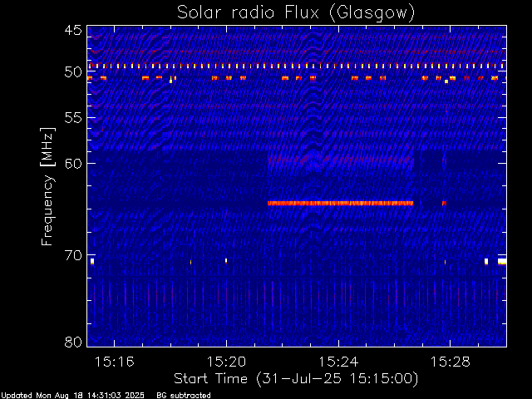Viewport: 532px width, 399px height.
Task: Click the short red burst right of the long band
Action: (x=444, y=203)
